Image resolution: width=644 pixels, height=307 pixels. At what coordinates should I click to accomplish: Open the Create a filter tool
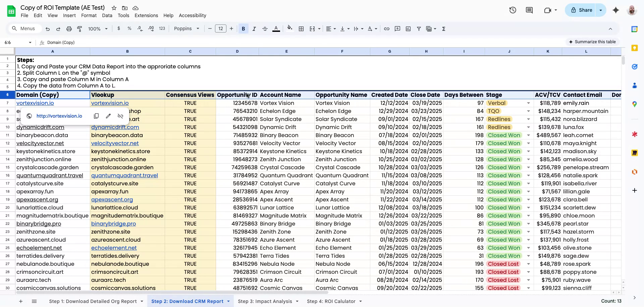tap(419, 28)
